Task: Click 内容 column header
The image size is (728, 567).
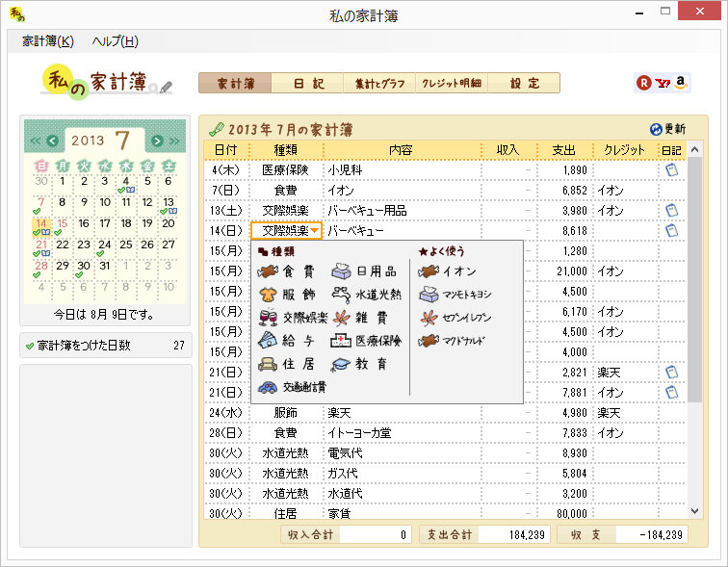Action: click(402, 150)
